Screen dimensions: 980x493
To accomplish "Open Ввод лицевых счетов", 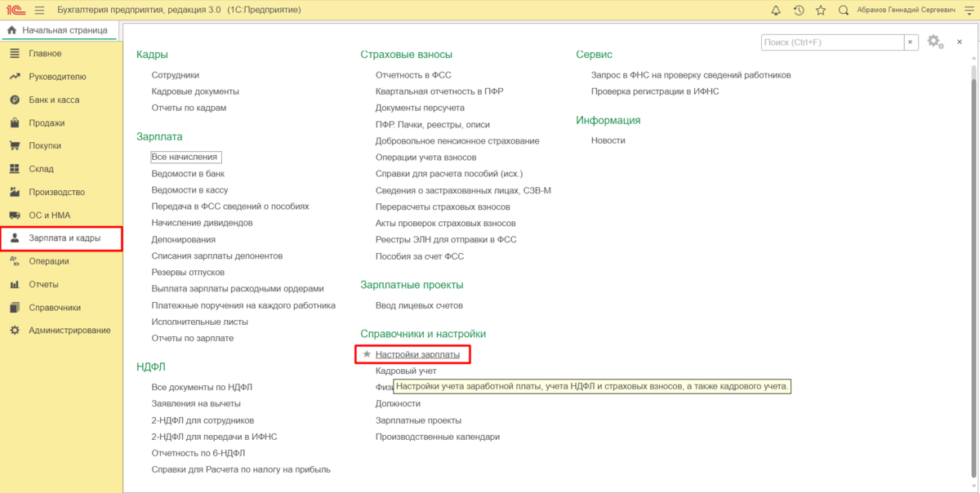I will point(419,305).
